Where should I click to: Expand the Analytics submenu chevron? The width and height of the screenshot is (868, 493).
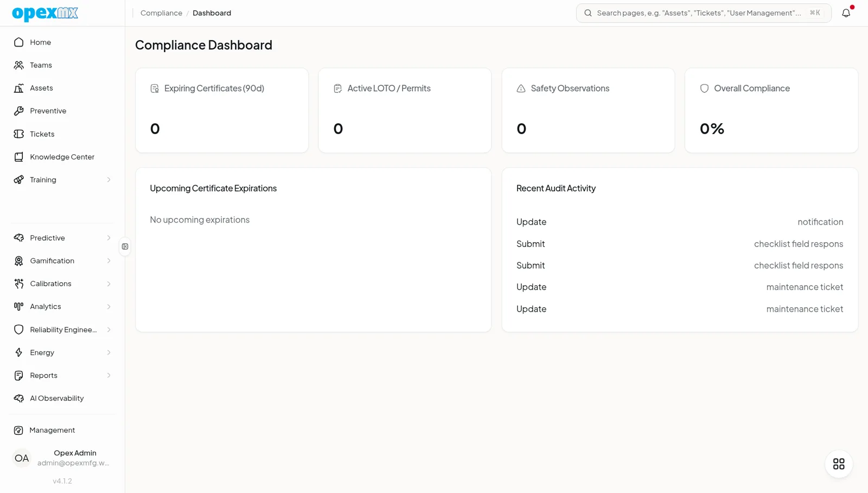coord(108,307)
